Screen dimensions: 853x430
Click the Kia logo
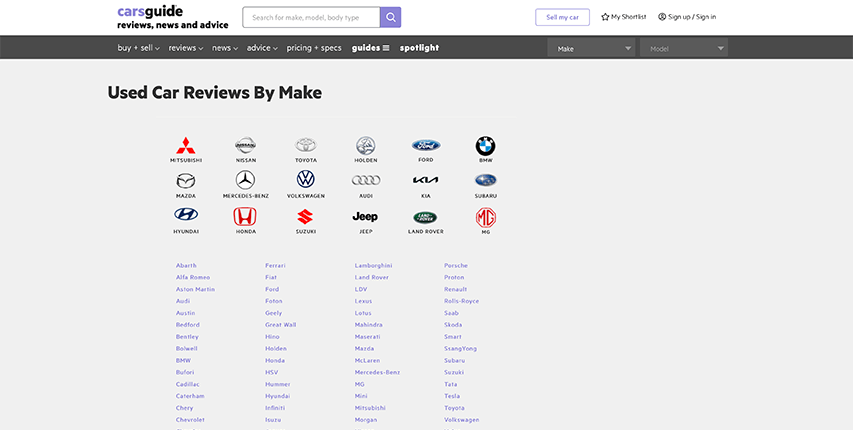click(425, 180)
